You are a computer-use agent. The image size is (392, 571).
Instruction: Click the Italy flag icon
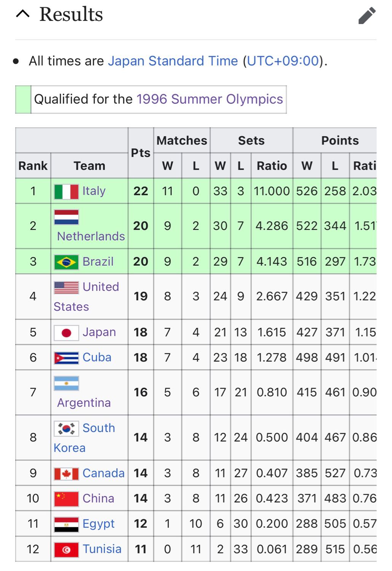(x=67, y=191)
